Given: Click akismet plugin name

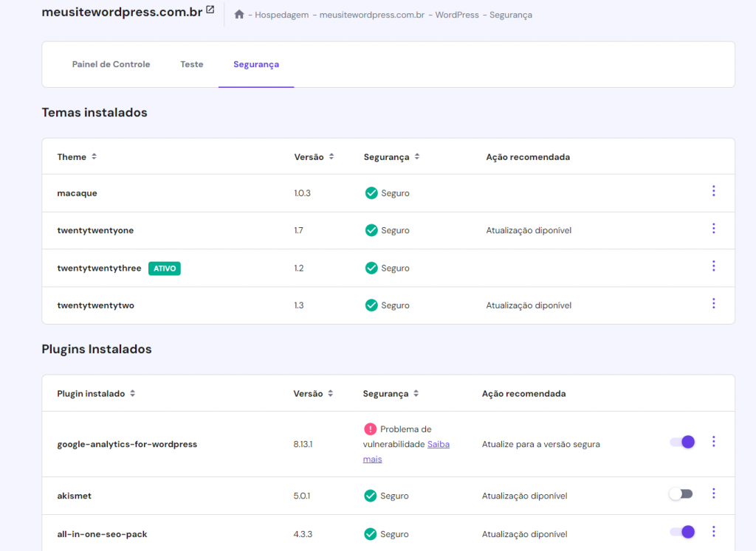Looking at the screenshot, I should tap(75, 496).
